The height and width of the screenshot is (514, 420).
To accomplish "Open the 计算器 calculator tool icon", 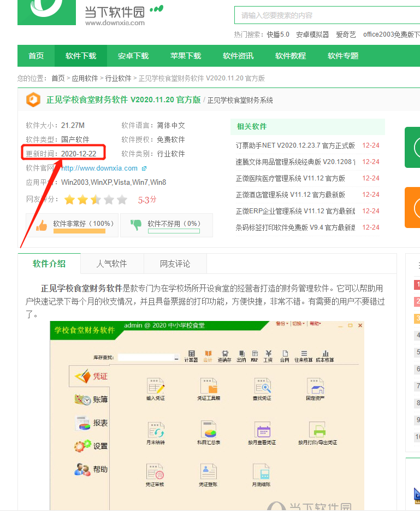I will 191,355.
